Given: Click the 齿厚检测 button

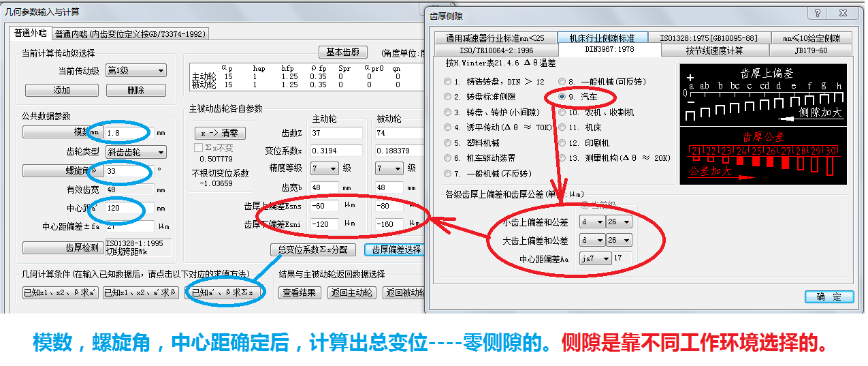Looking at the screenshot, I should [x=63, y=247].
